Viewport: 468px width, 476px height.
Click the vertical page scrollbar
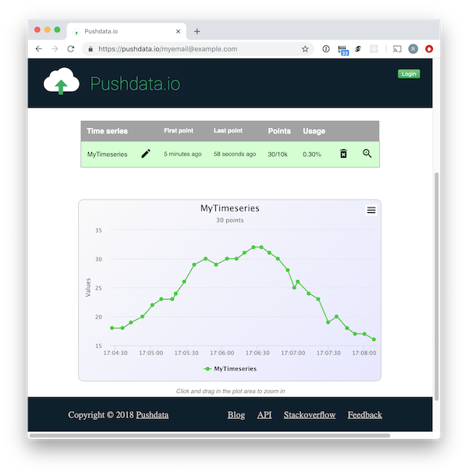[437, 286]
